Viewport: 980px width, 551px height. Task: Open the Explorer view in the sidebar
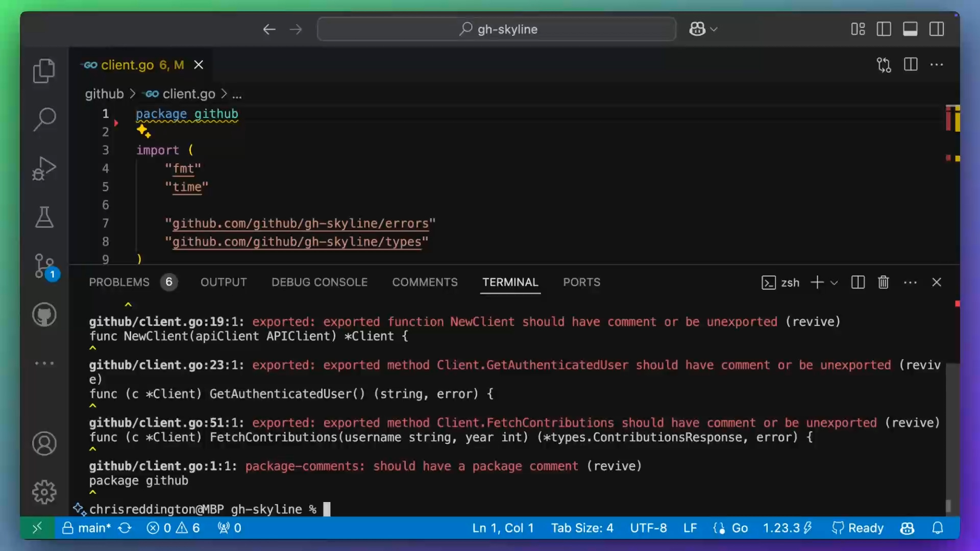[44, 70]
